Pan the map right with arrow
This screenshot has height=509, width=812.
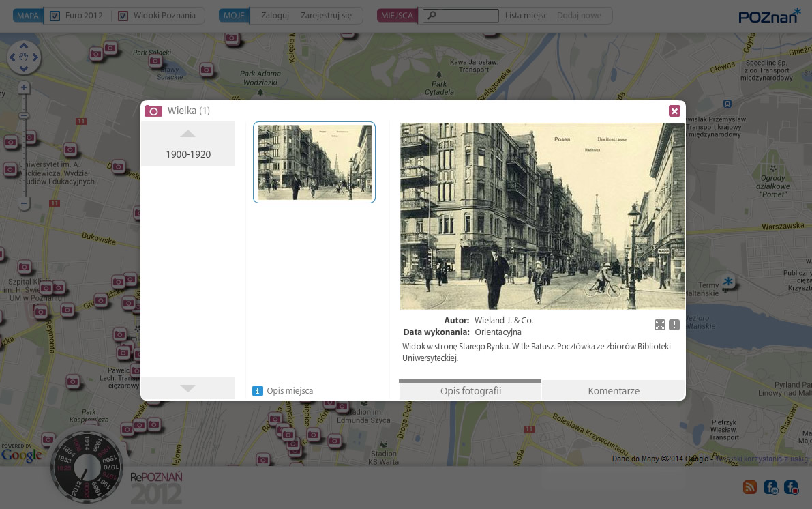[36, 58]
